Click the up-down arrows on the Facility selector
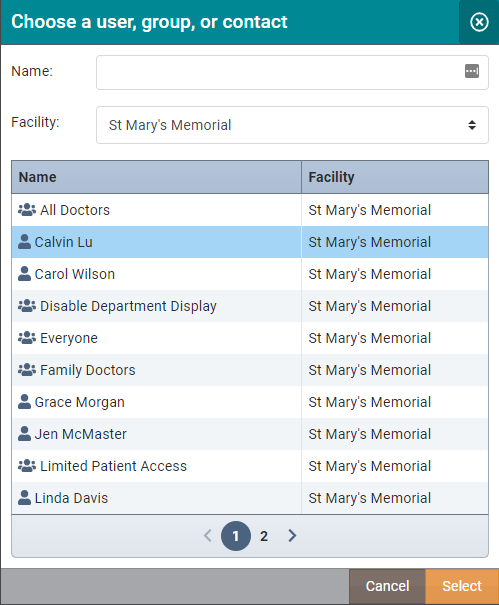Viewport: 499px width, 605px height. 472,125
